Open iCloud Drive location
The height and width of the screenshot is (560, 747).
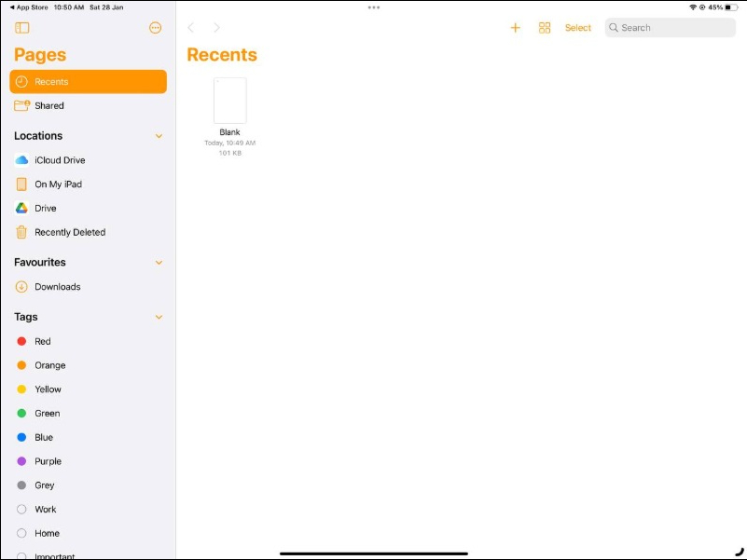pyautogui.click(x=89, y=160)
